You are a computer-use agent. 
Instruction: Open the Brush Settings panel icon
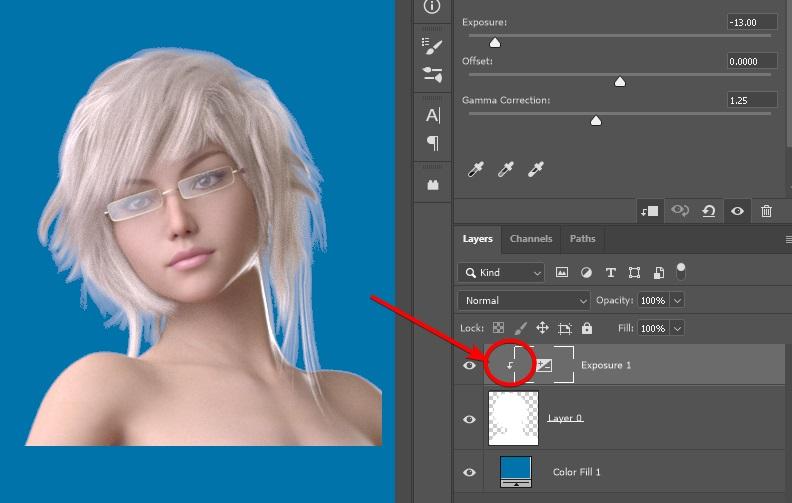(432, 46)
